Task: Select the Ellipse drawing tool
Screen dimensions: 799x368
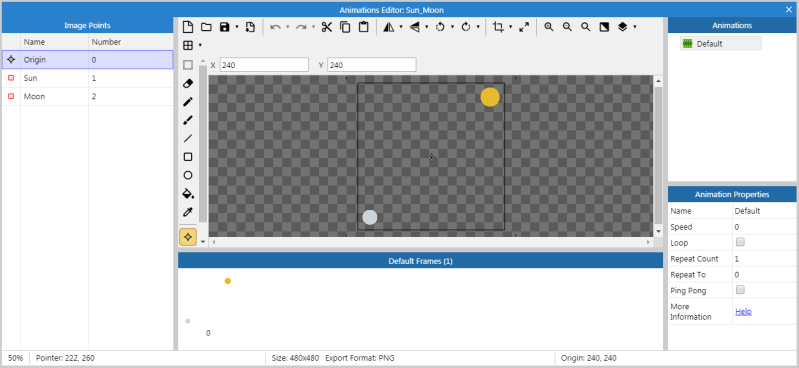Action: pos(188,175)
